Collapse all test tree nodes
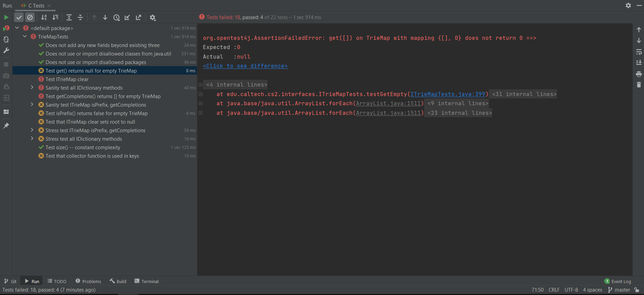 (80, 17)
